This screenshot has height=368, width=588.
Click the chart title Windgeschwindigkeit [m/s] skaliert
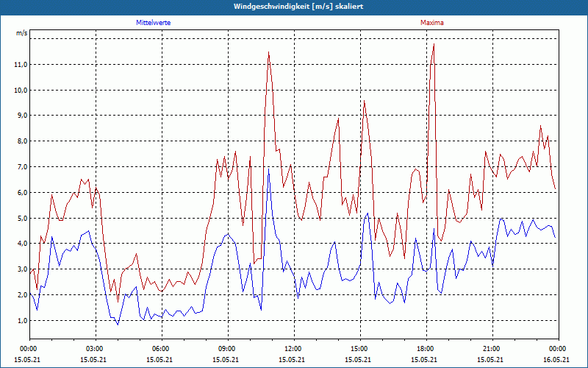(298, 7)
